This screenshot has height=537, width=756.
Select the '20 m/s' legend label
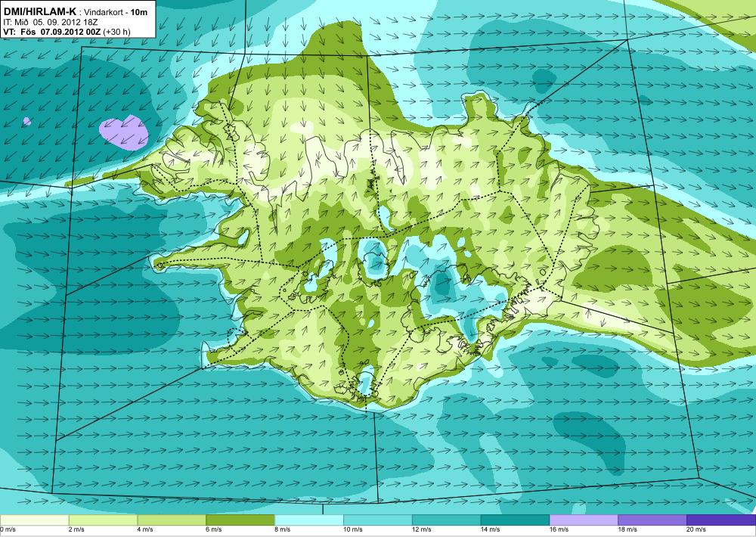point(697,529)
